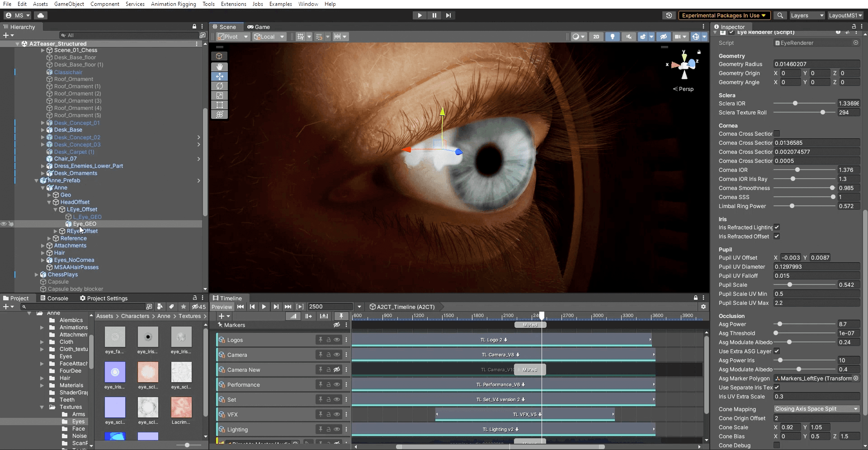
Task: Toggle 2D mode in the Scene view
Action: [x=597, y=37]
